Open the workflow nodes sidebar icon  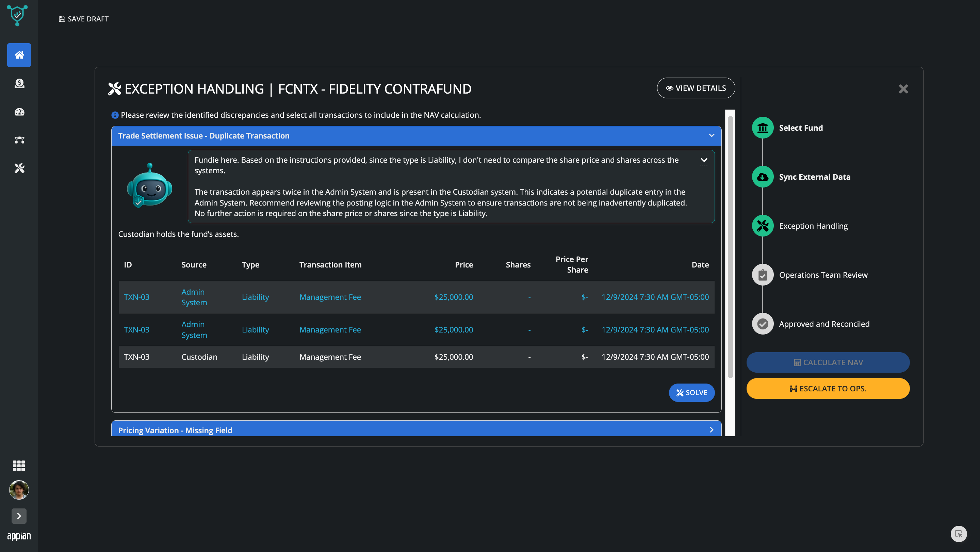click(19, 140)
